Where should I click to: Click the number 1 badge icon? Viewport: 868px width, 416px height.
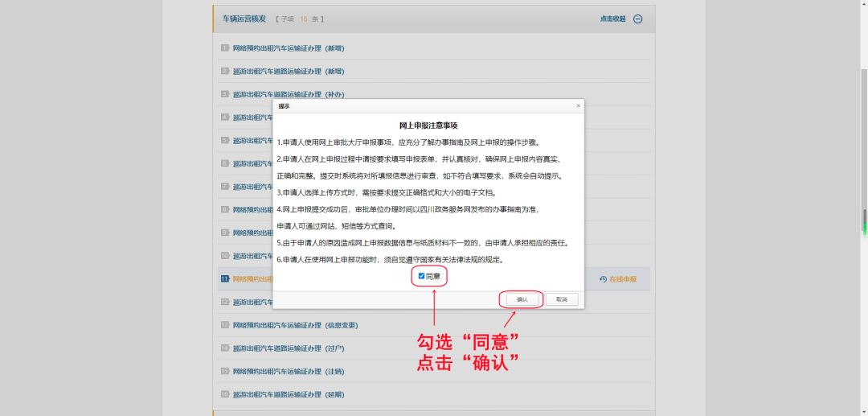[x=225, y=48]
